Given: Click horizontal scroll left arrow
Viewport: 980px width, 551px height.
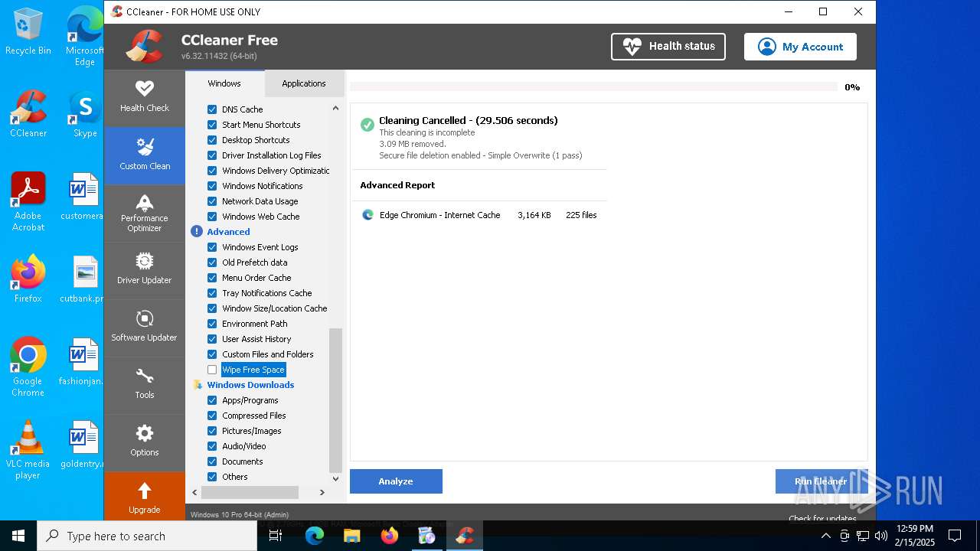Looking at the screenshot, I should 194,492.
